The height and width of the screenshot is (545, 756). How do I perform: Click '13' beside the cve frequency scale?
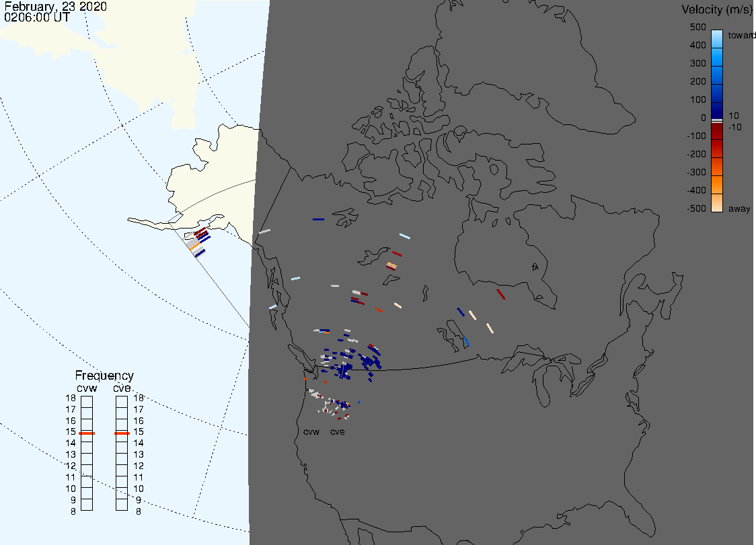(139, 454)
